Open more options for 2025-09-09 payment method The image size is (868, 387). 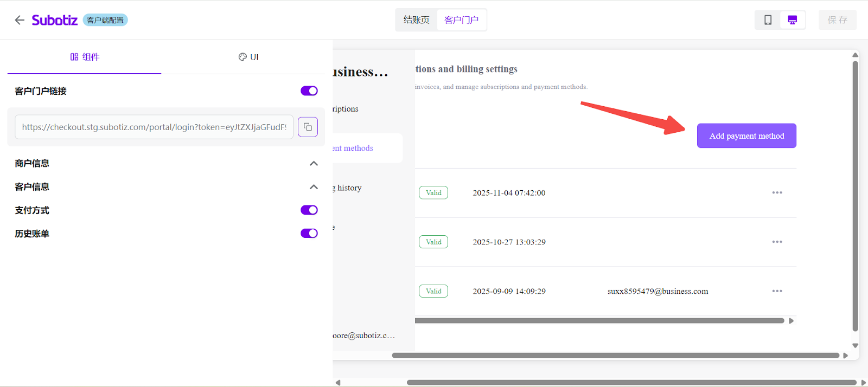click(x=777, y=291)
